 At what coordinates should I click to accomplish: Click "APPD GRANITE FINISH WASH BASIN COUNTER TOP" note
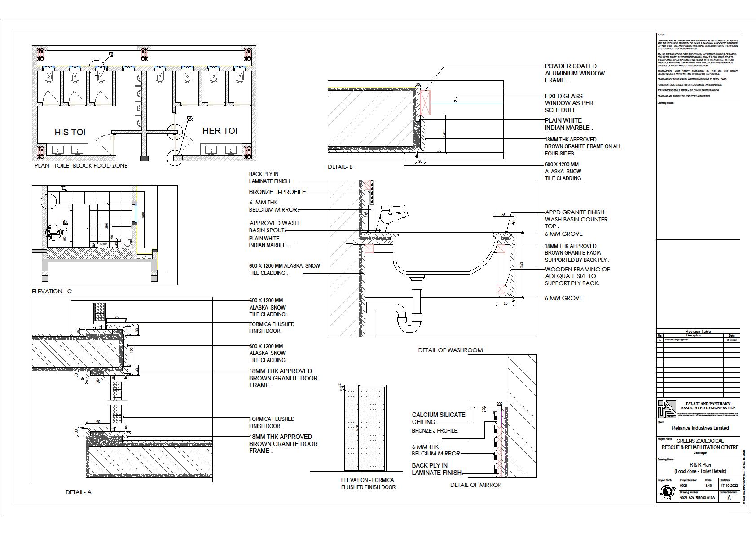pos(576,219)
